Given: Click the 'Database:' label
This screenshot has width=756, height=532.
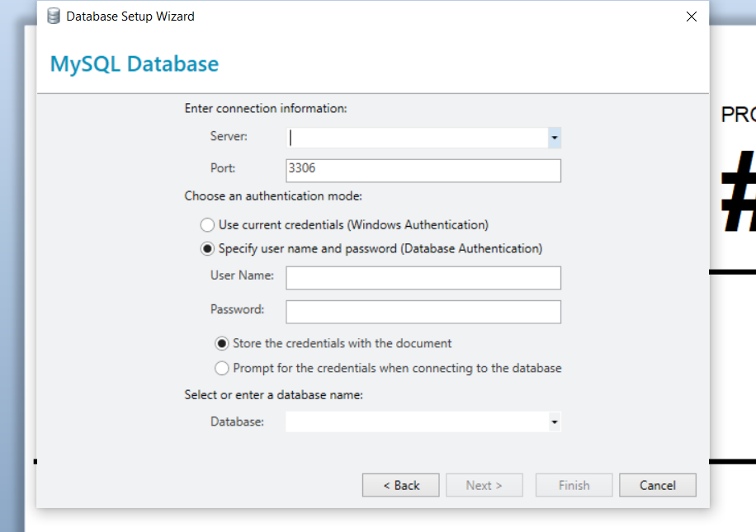Looking at the screenshot, I should click(237, 421).
